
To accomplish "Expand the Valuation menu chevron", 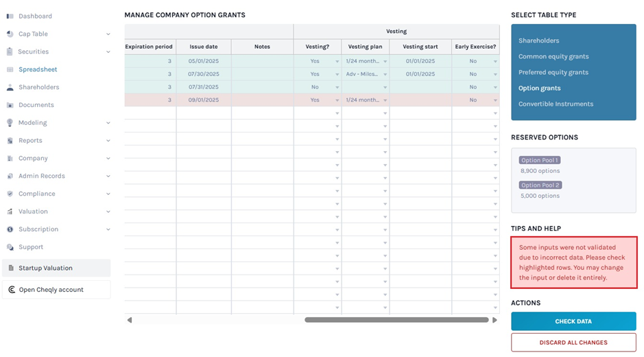I will pos(108,211).
